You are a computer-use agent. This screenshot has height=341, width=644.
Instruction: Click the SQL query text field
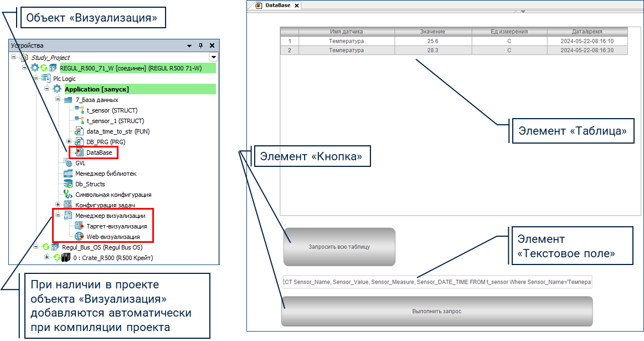click(x=436, y=282)
